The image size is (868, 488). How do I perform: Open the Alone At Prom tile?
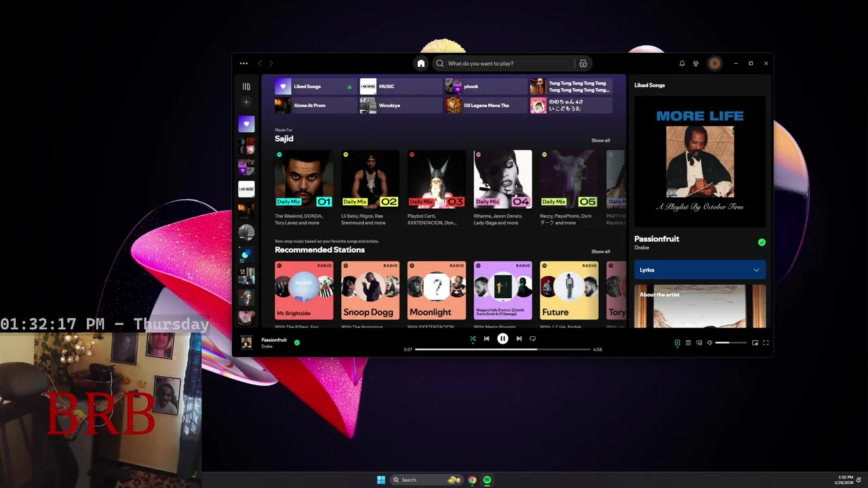315,105
